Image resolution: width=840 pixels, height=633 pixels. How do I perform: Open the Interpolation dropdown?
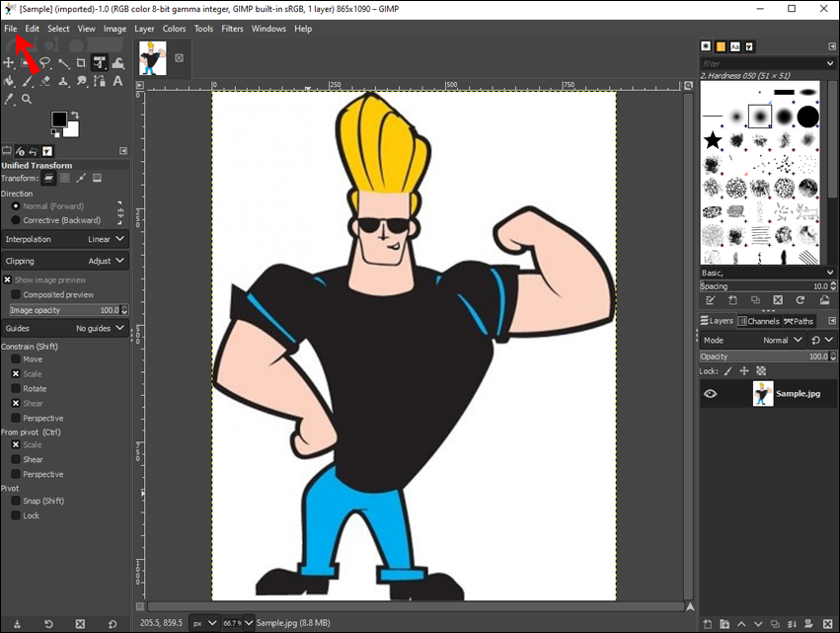[x=65, y=239]
